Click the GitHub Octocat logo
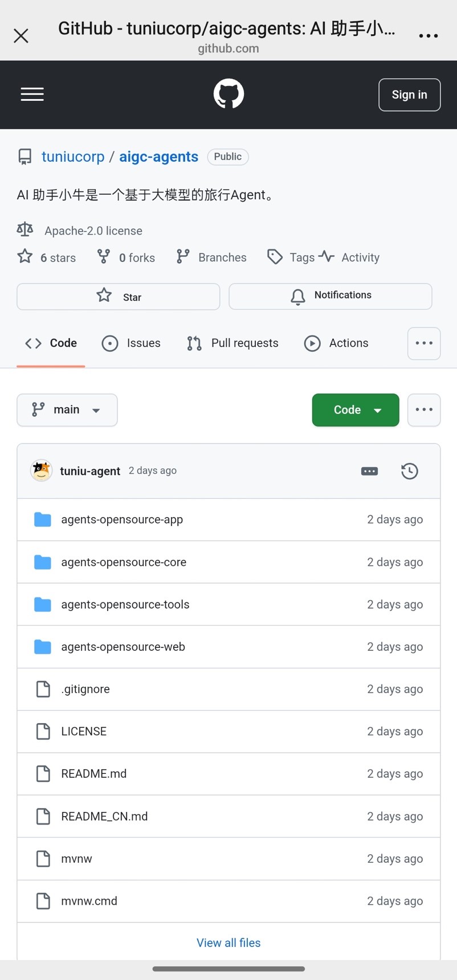The width and height of the screenshot is (457, 980). (x=228, y=94)
